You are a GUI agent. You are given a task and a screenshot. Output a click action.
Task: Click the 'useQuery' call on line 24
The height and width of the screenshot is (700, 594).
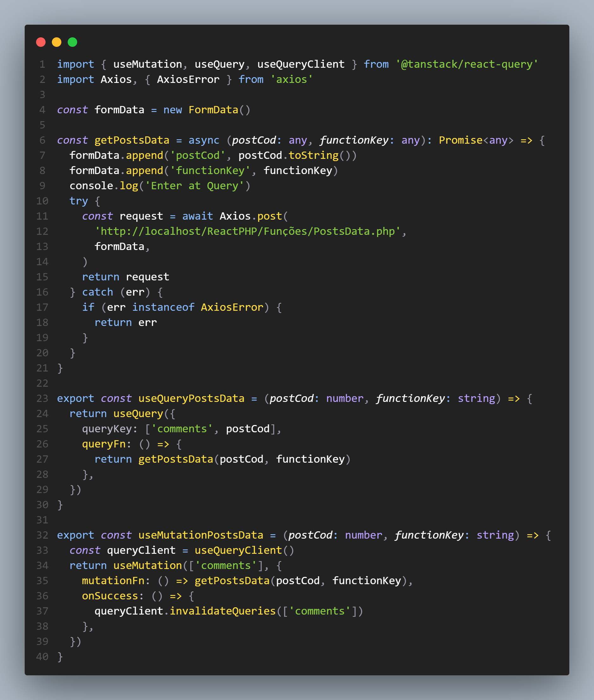[139, 413]
